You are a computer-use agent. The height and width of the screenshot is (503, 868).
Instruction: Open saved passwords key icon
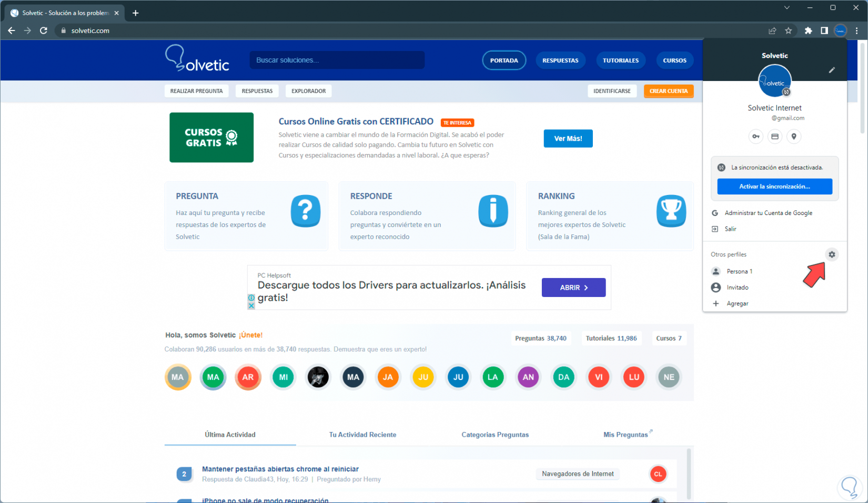pos(756,137)
